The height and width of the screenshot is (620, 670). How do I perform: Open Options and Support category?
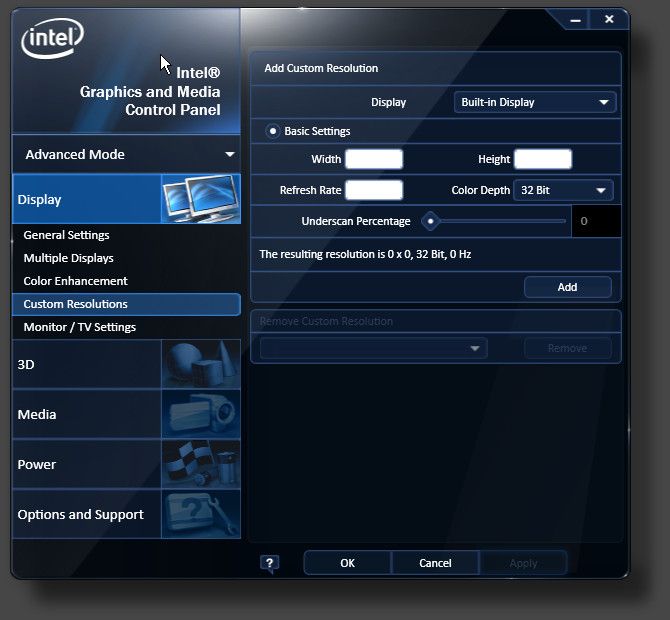(127, 514)
